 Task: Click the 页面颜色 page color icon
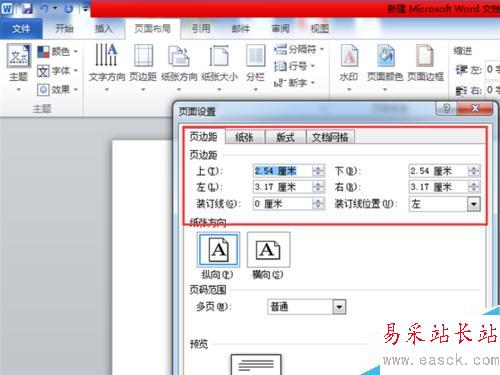pyautogui.click(x=385, y=56)
